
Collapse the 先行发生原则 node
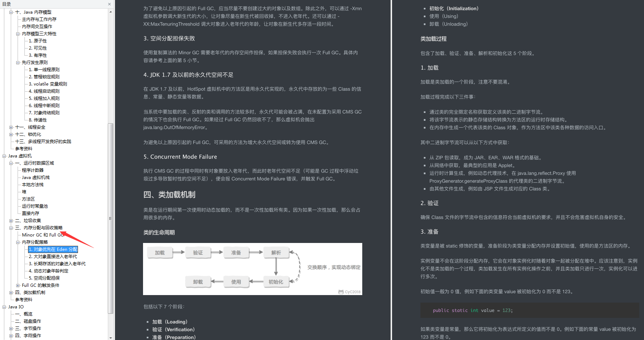coord(18,63)
